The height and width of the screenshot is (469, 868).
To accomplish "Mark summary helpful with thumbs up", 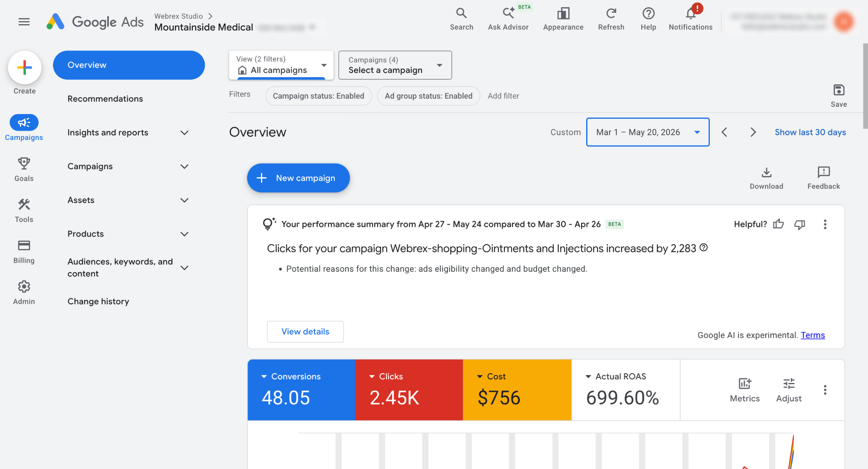I will 779,224.
